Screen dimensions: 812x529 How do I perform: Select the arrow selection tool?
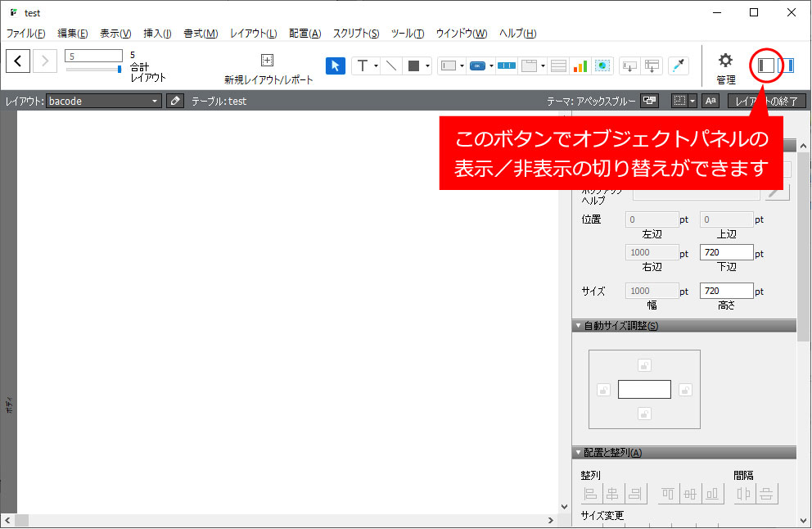click(336, 66)
